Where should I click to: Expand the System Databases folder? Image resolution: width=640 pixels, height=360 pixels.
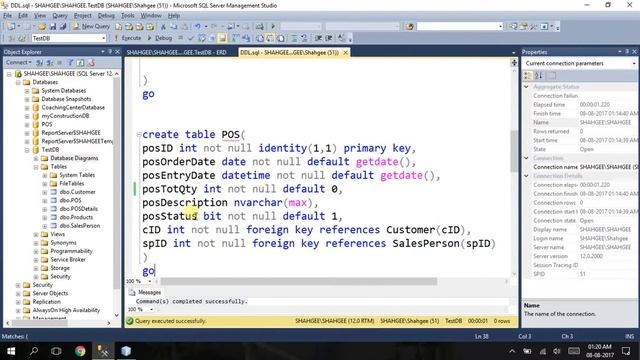click(27, 91)
